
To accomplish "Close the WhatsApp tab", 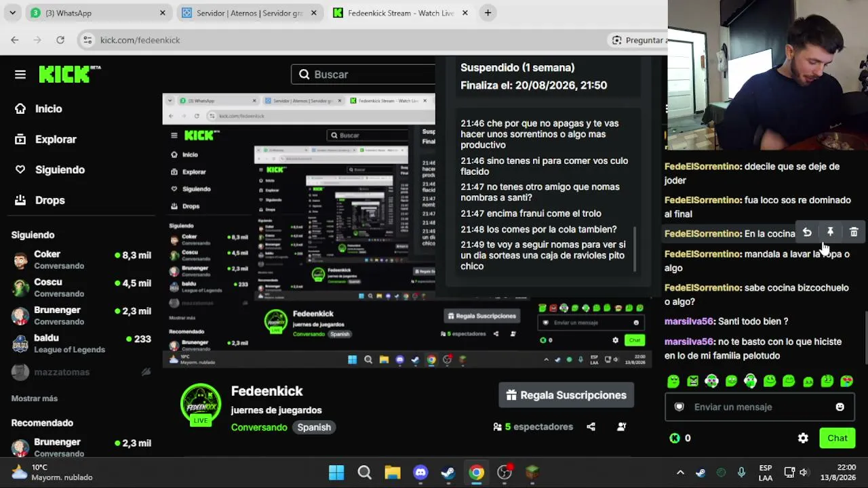I will (x=163, y=13).
